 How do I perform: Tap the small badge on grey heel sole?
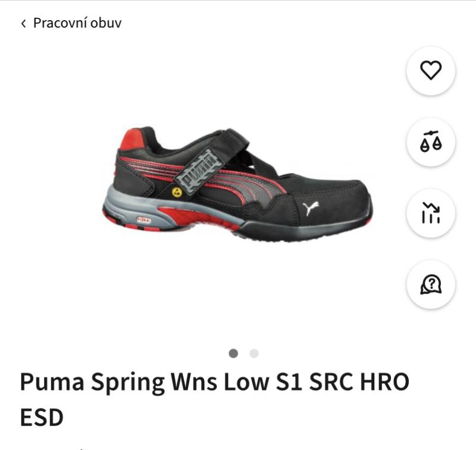(x=143, y=220)
